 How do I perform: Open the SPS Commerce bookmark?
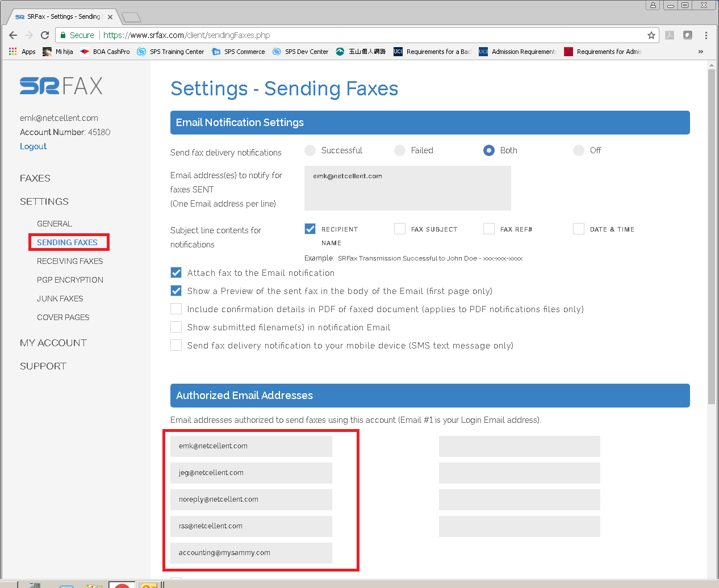[238, 52]
